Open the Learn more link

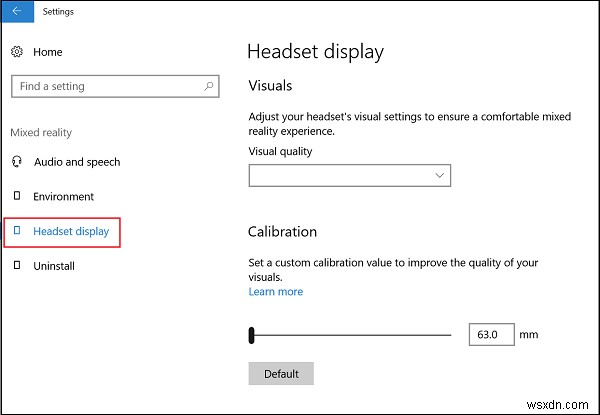coord(275,292)
